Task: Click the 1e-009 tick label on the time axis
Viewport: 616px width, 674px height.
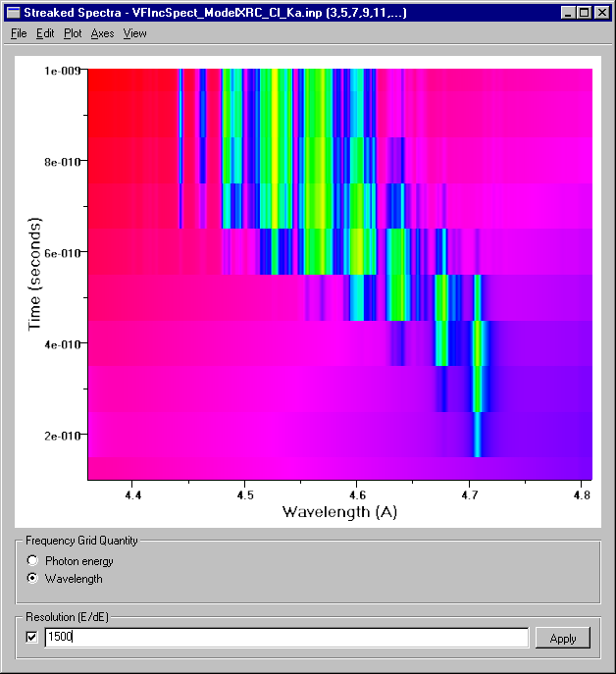Action: coord(63,71)
